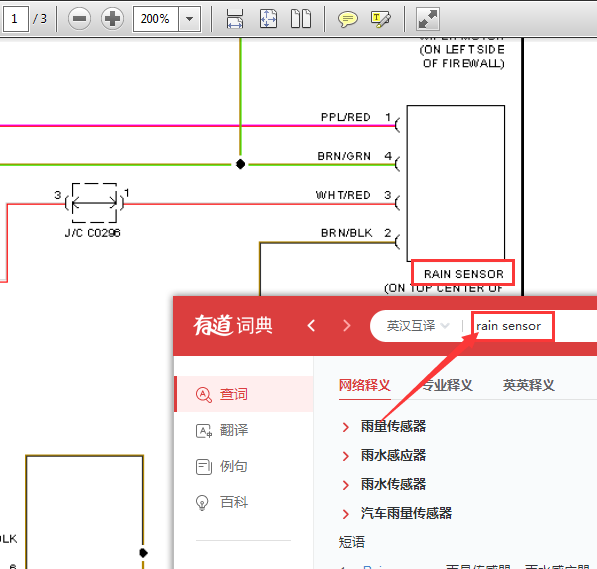
Task: Toggle full screen read mode
Action: point(428,19)
